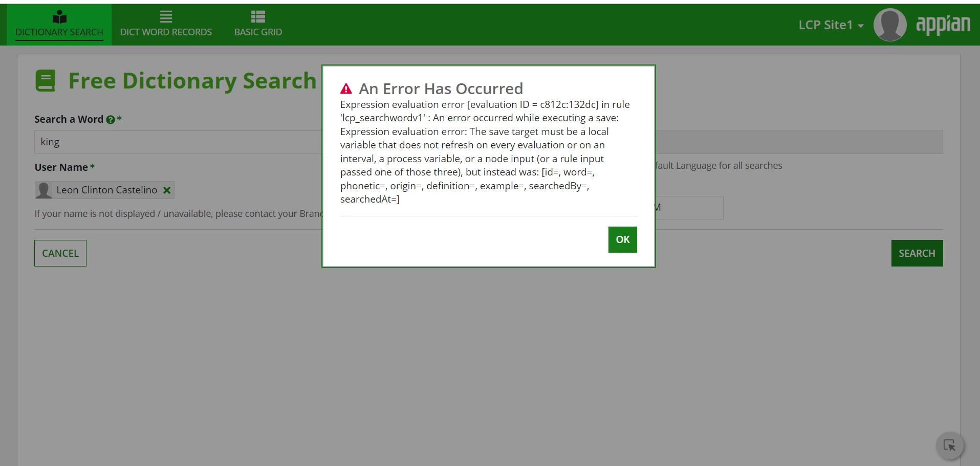Click the An Error Has Occurred heading

(441, 88)
